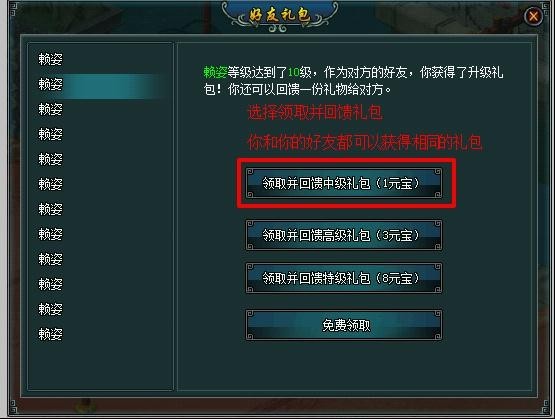
Task: Claim the gift with 免费领取 button
Action: click(344, 325)
